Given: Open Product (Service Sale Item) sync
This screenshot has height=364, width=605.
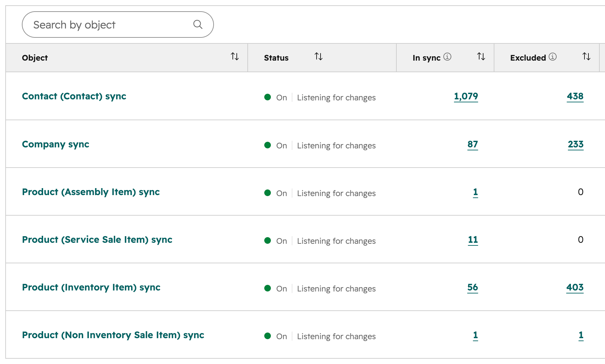Looking at the screenshot, I should [x=97, y=240].
